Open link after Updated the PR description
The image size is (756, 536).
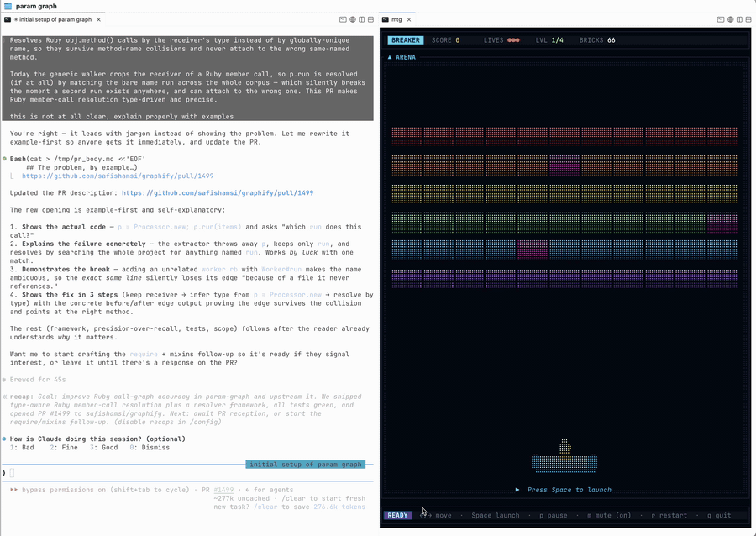[x=218, y=192]
